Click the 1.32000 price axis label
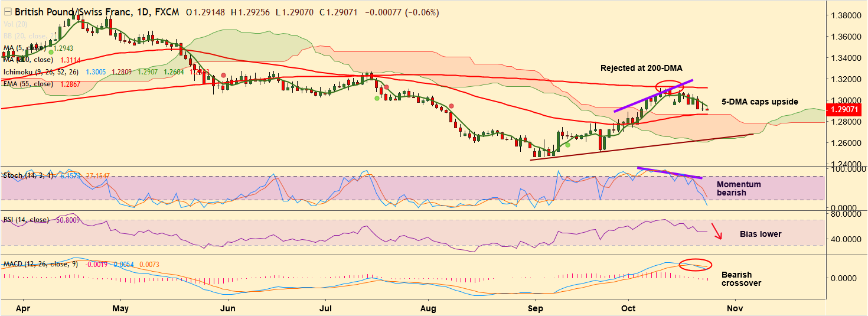The height and width of the screenshot is (316, 868). 844,79
